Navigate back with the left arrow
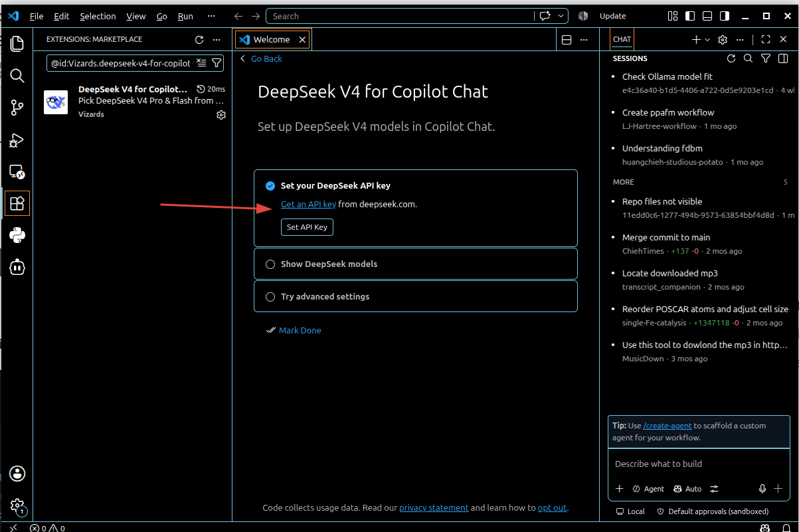The height and width of the screenshot is (532, 799). 239,16
